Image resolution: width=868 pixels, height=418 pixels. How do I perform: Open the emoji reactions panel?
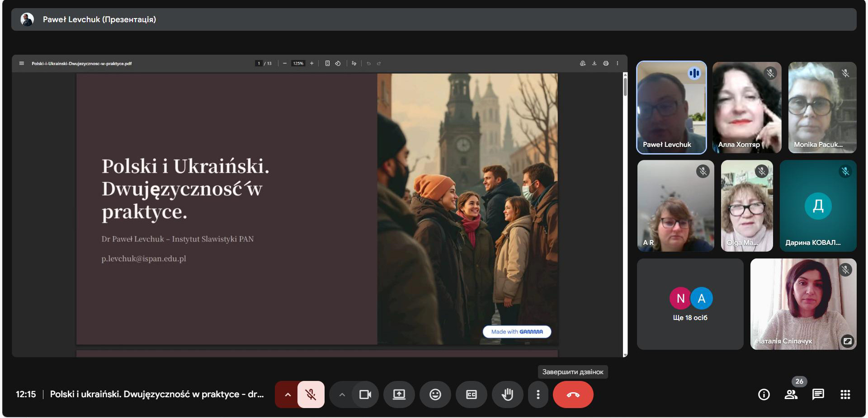pos(435,395)
